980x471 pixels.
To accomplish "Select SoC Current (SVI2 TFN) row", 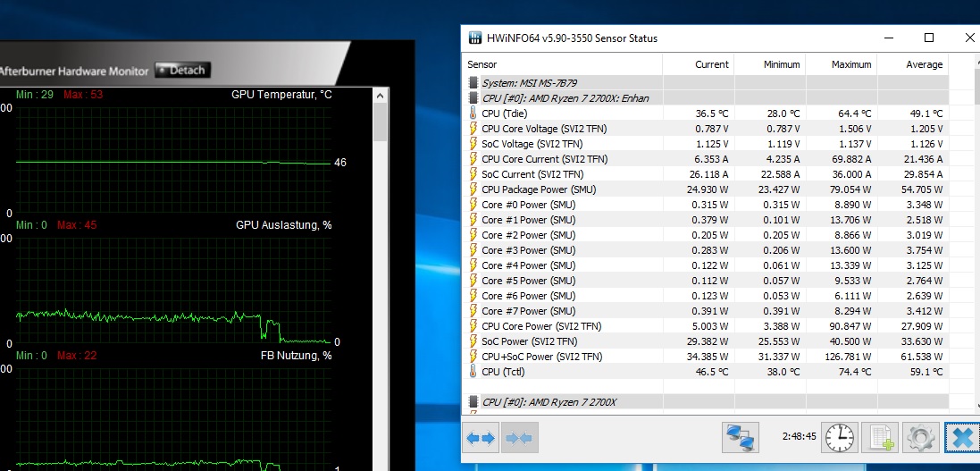I will (707, 174).
